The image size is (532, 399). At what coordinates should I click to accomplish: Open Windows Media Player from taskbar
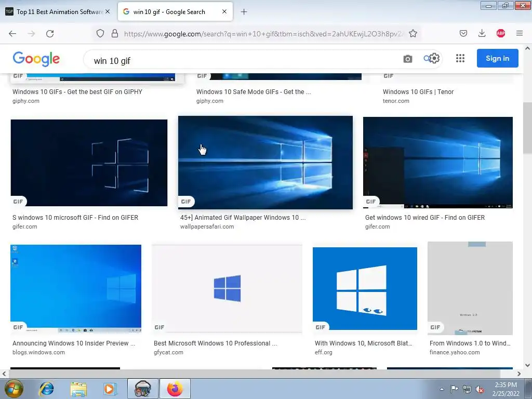pyautogui.click(x=110, y=389)
